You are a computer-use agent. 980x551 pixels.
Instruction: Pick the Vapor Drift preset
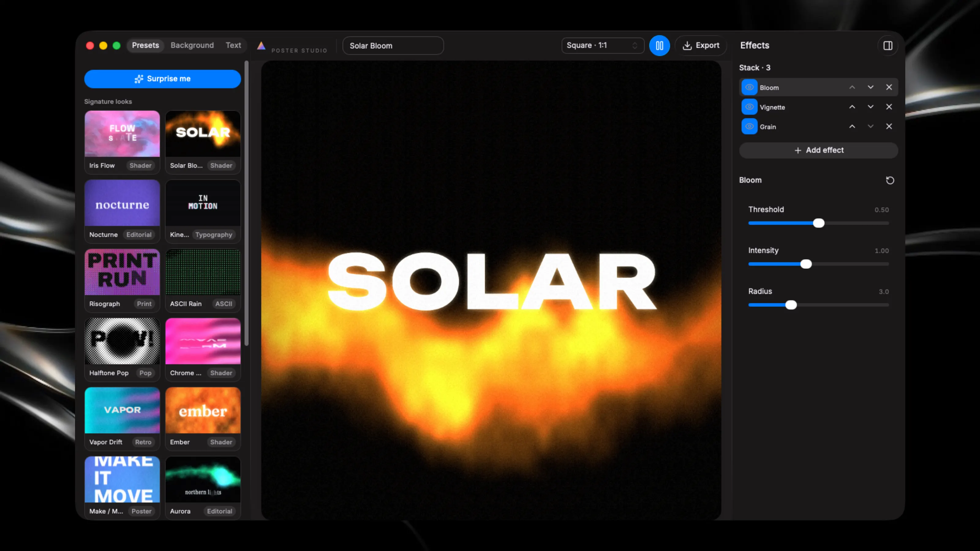pyautogui.click(x=122, y=419)
